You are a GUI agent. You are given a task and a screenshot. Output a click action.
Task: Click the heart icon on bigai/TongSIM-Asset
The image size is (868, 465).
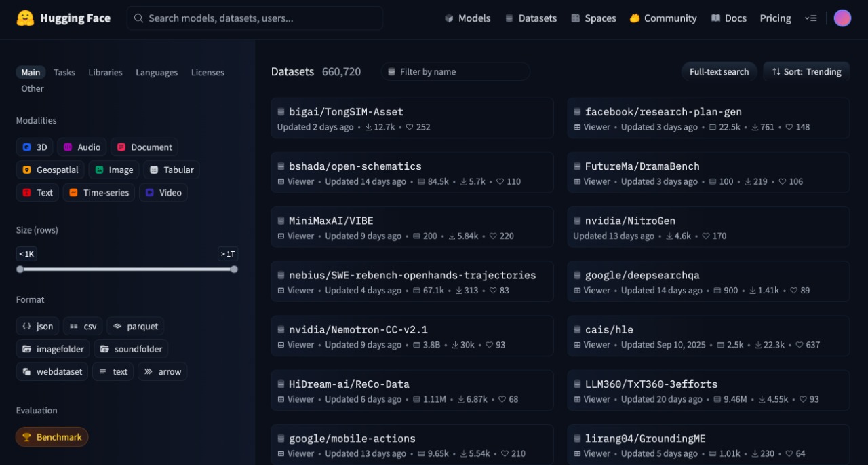point(410,128)
